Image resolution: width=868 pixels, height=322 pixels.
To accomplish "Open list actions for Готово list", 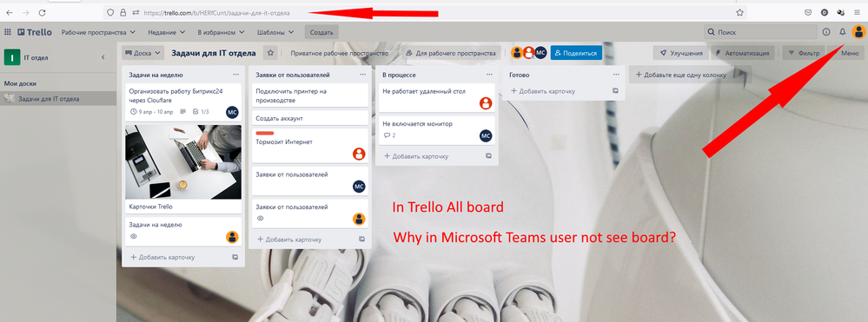I will coord(616,74).
